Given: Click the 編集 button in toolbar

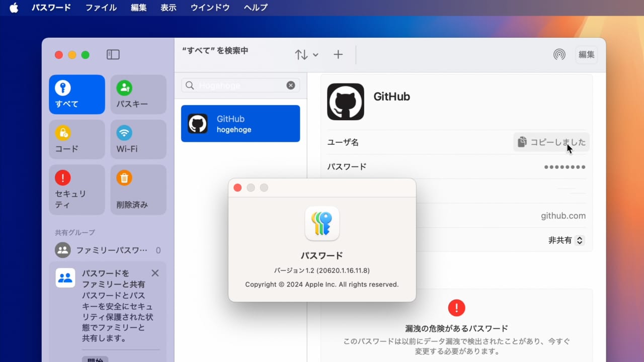Looking at the screenshot, I should pyautogui.click(x=587, y=55).
